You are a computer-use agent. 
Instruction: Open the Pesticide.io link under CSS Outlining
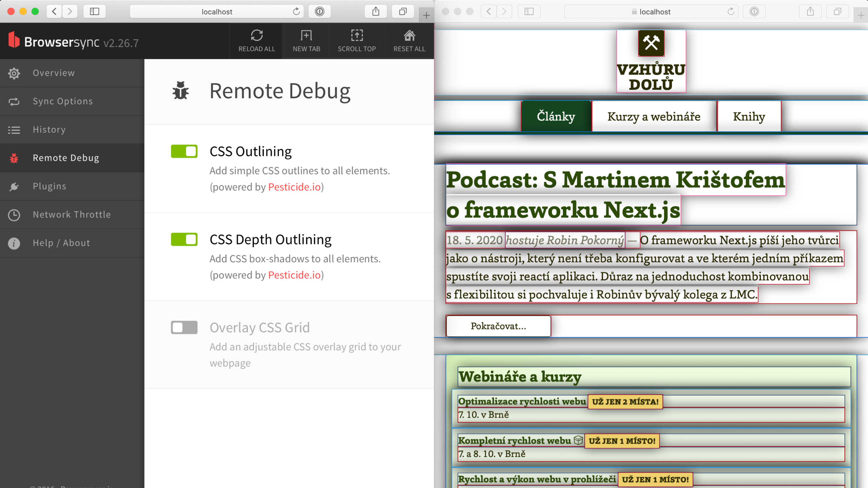tap(294, 187)
